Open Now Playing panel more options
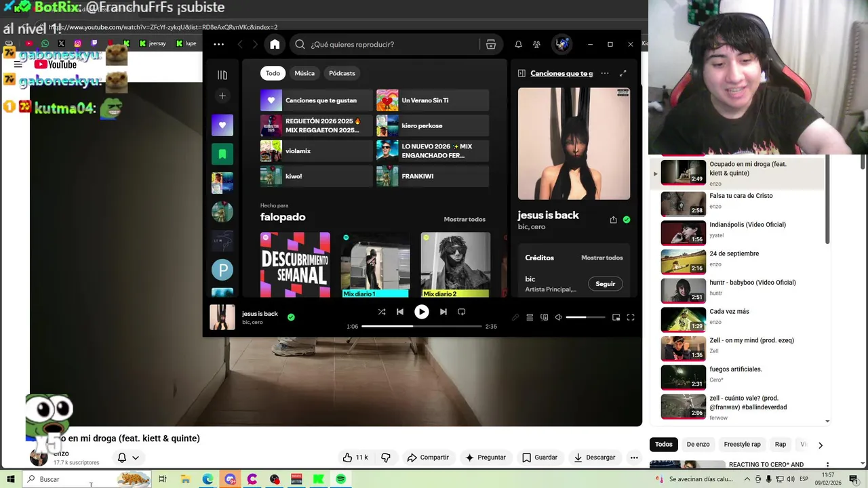The height and width of the screenshot is (488, 868). 605,73
